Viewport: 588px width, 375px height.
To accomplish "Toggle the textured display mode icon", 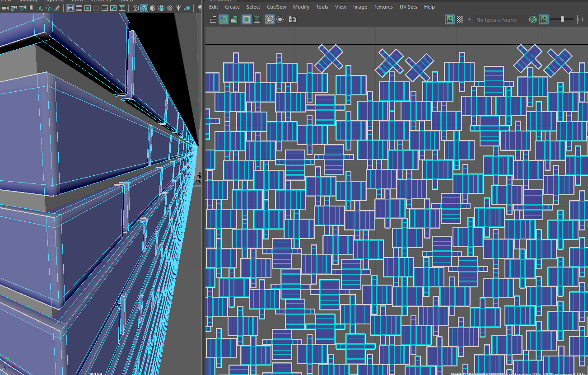I will click(160, 8).
